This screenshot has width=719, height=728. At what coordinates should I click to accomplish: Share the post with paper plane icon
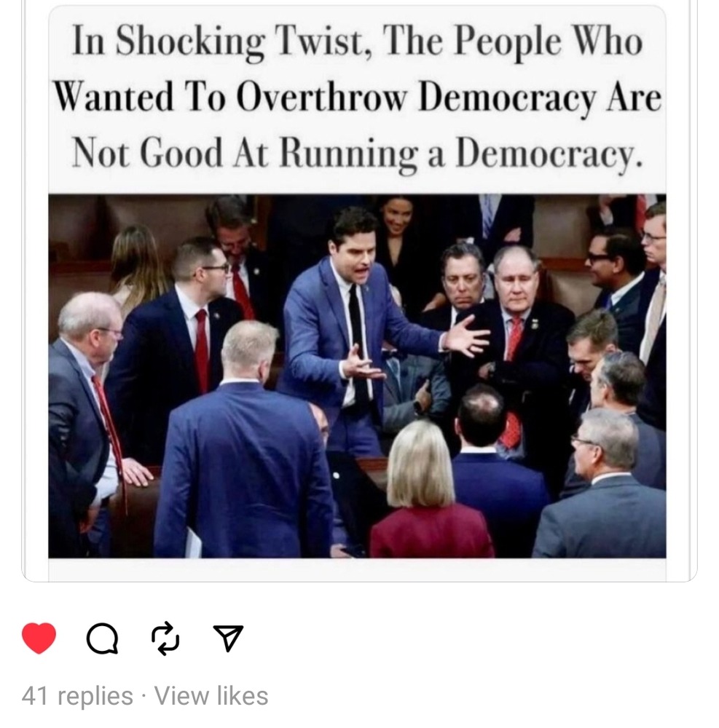[228, 638]
